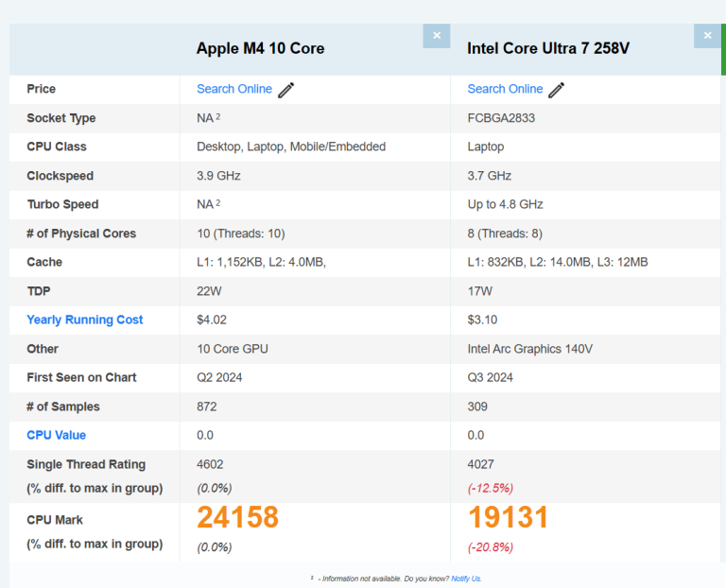Remove Intel Core Ultra 7 258V column
The height and width of the screenshot is (588, 726).
707,36
